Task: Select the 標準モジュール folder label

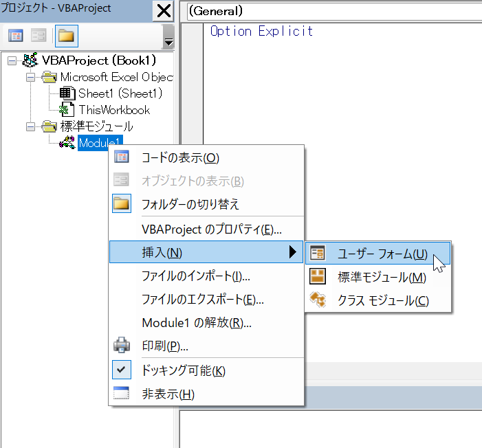Action: [96, 126]
